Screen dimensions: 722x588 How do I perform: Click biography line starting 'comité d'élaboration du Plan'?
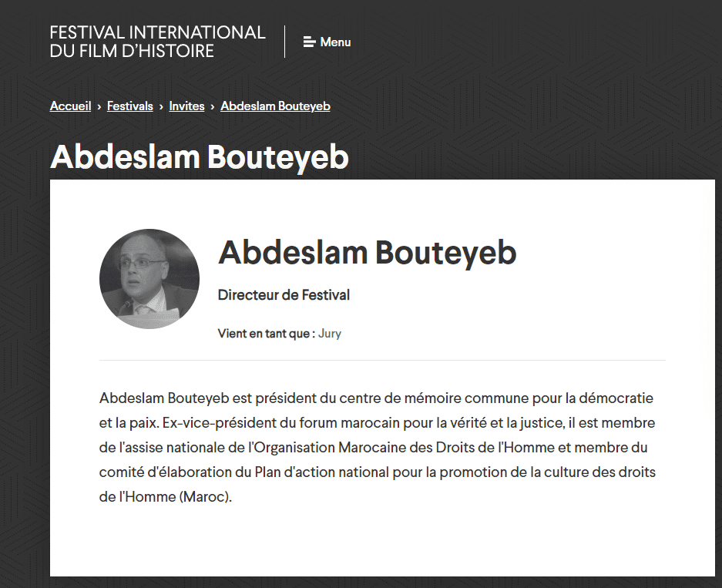(377, 472)
